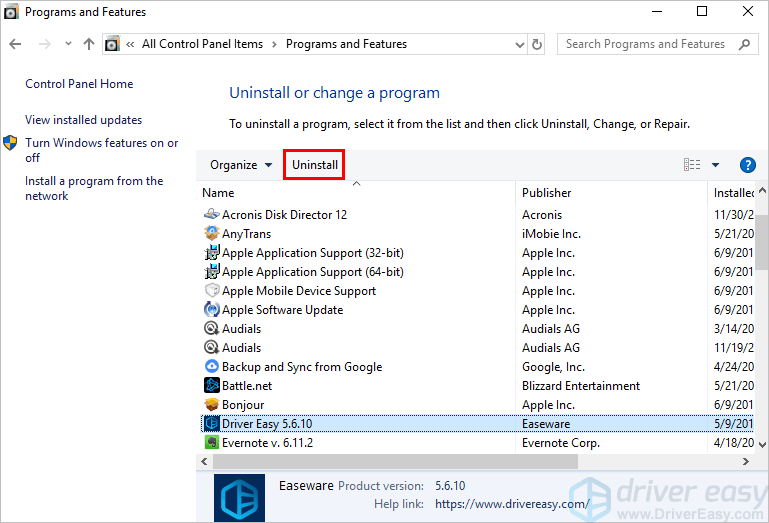769x523 pixels.
Task: Click the change view icon
Action: 692,165
